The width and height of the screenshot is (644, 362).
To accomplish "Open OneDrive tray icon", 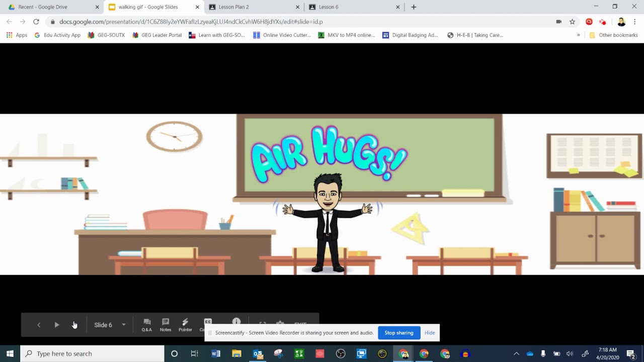I will tap(530, 353).
